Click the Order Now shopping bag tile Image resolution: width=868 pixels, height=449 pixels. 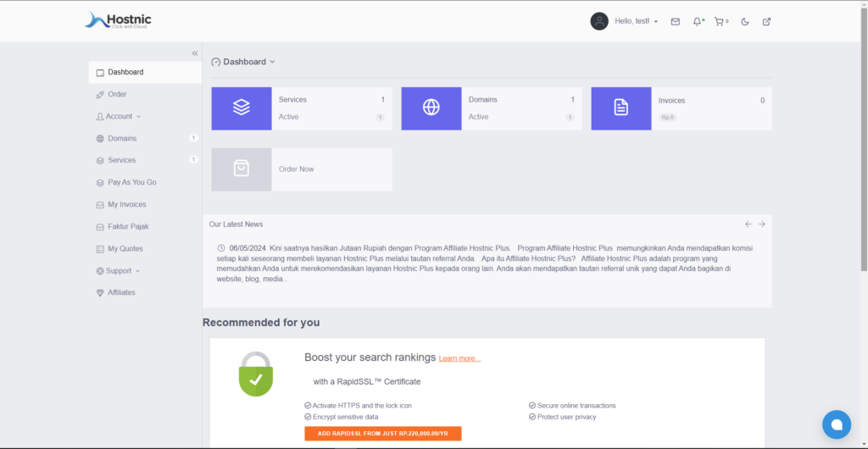click(x=242, y=169)
